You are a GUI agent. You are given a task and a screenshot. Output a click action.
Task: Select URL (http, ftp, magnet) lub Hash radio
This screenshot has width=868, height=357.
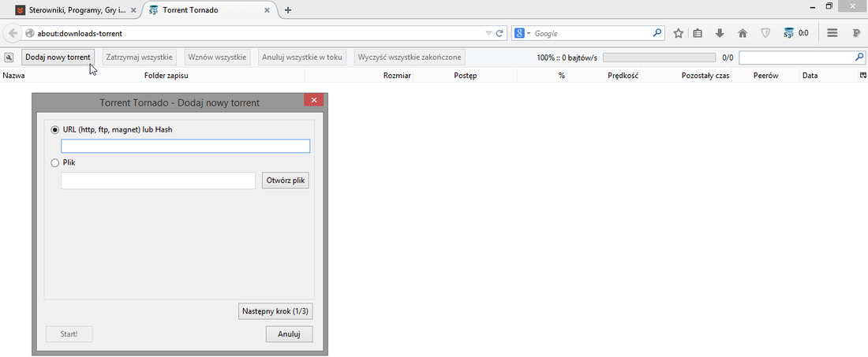click(x=54, y=129)
